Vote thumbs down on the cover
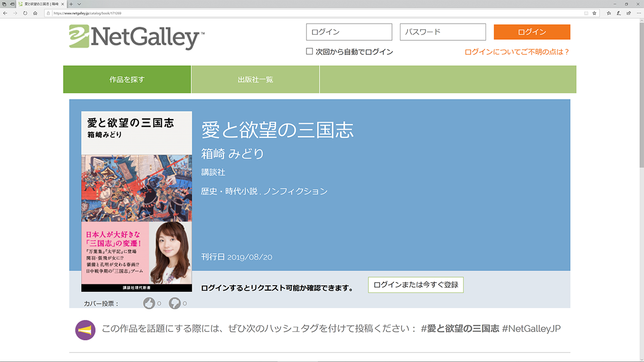 175,303
